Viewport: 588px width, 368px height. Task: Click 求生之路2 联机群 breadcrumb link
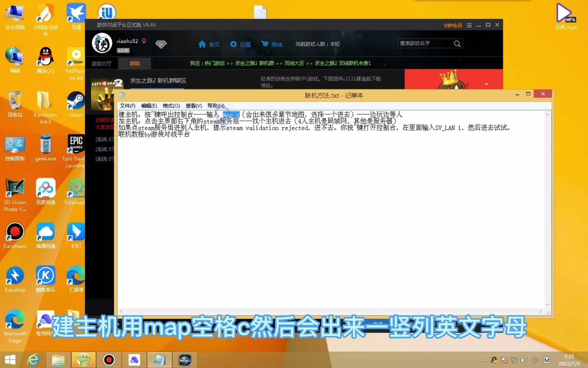[255, 63]
